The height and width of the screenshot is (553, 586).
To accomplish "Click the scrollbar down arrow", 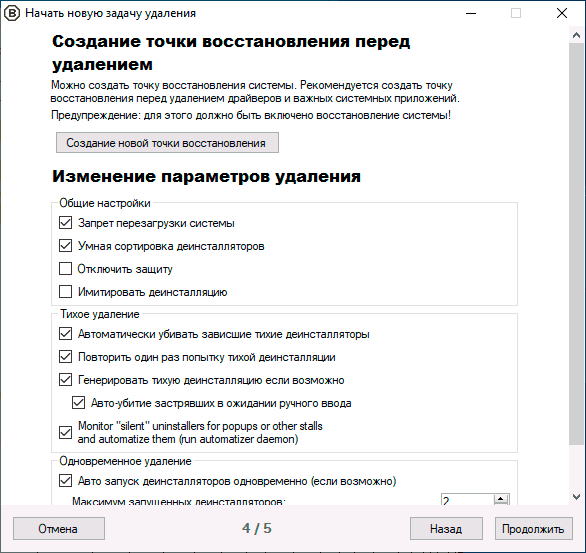I will pyautogui.click(x=576, y=497).
